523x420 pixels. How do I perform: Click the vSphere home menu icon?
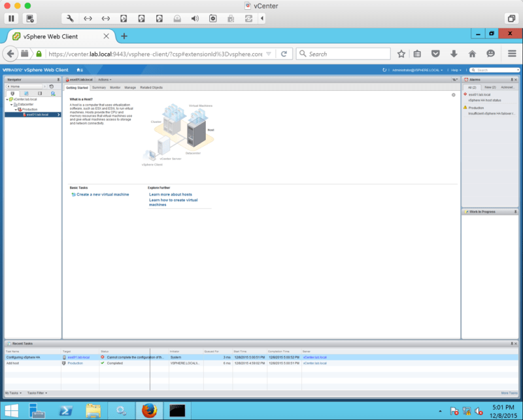[80, 69]
